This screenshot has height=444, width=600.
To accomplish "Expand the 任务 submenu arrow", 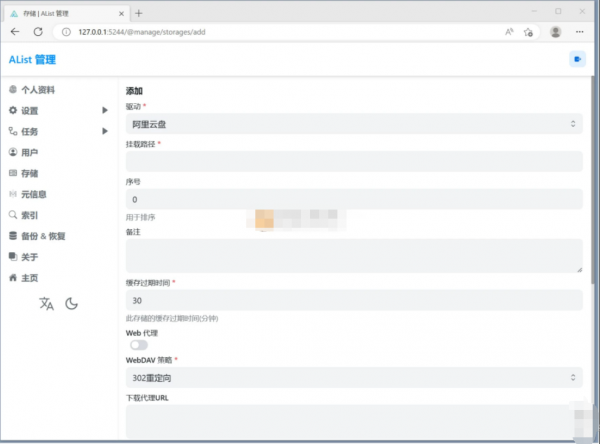I will coord(105,131).
